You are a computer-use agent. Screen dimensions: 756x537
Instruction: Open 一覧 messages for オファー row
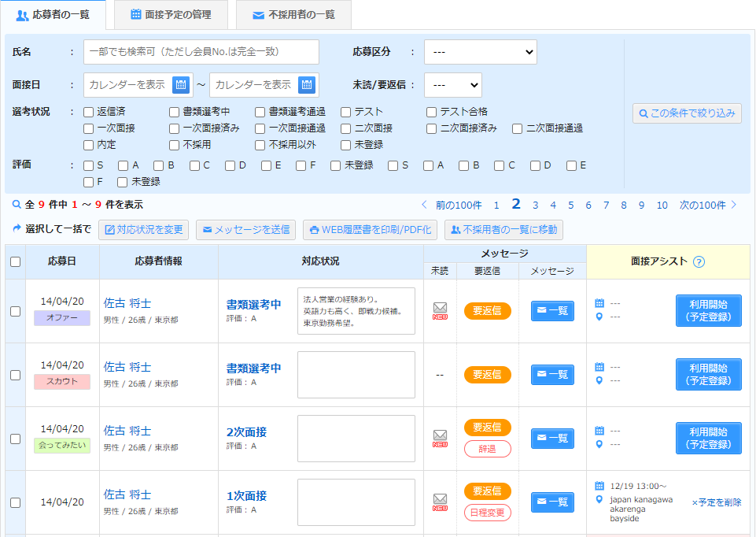pyautogui.click(x=552, y=311)
